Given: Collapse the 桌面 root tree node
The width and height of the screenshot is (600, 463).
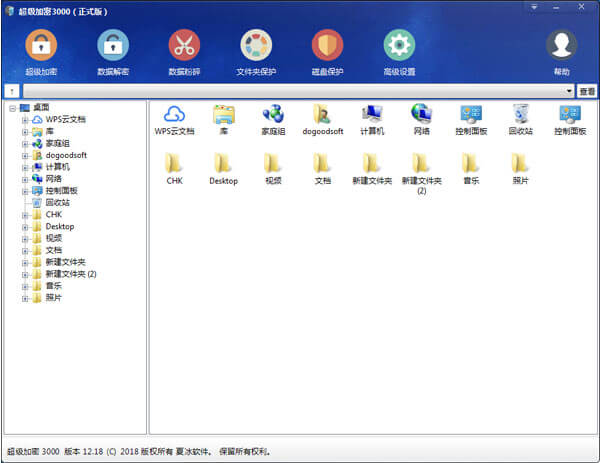Looking at the screenshot, I should click(x=12, y=108).
